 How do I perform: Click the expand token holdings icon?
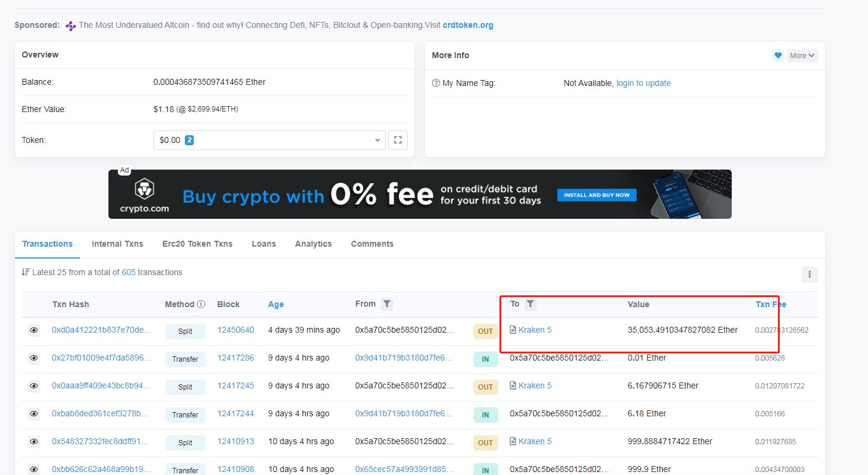point(398,140)
